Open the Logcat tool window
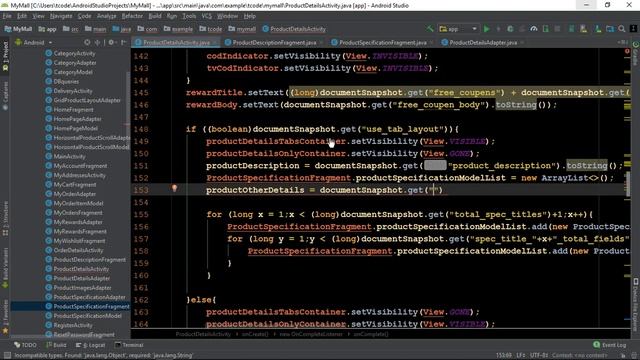Screen dimensions: 640x360 tap(90, 345)
